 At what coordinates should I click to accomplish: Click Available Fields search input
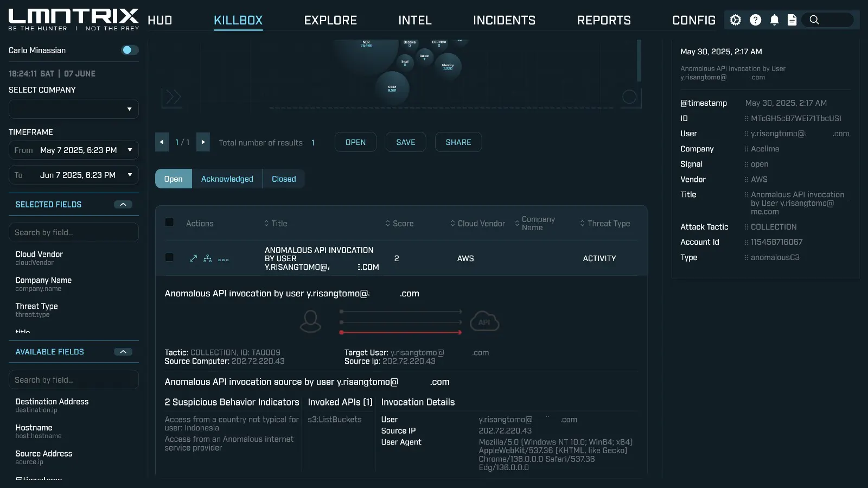tap(74, 380)
